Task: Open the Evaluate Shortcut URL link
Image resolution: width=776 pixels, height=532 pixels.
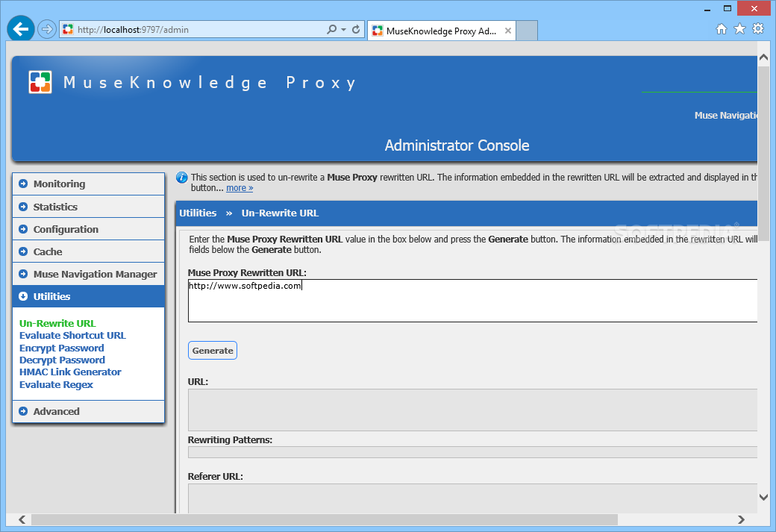Action: pos(73,335)
